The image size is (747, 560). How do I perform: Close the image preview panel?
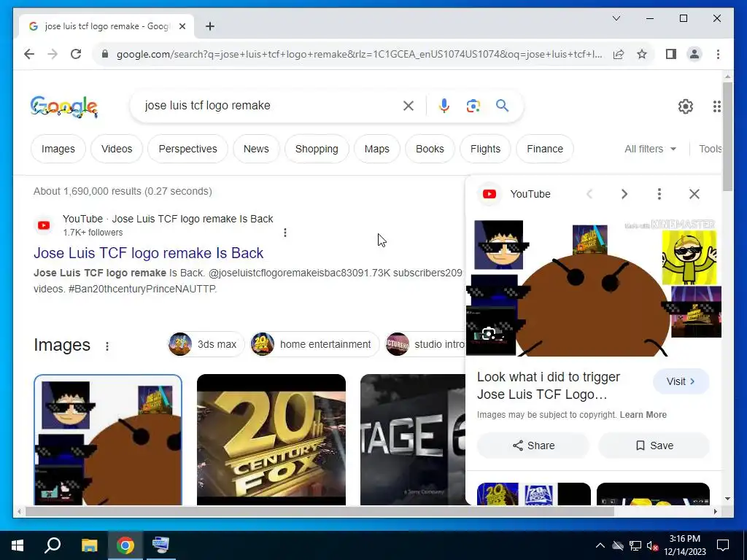coord(694,194)
